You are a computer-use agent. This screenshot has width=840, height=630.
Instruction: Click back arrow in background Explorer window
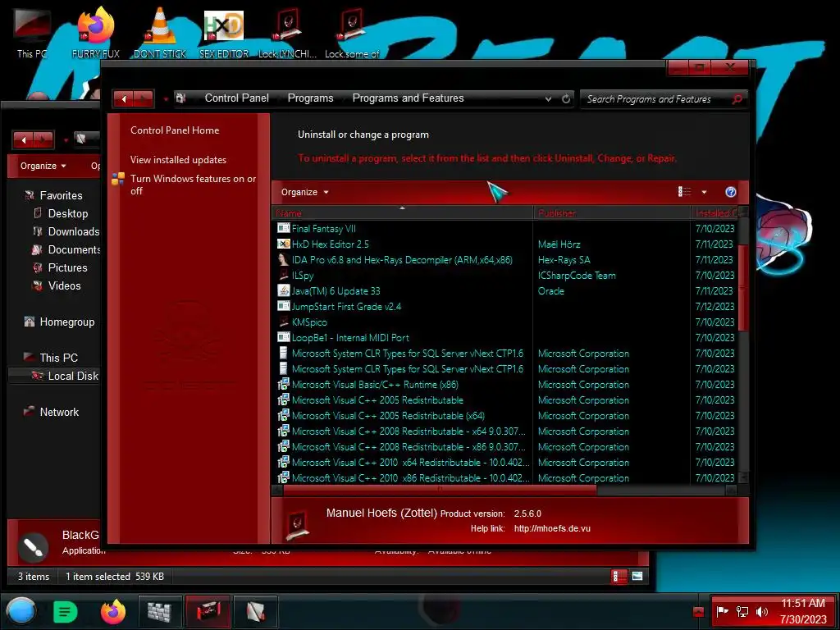click(24, 139)
